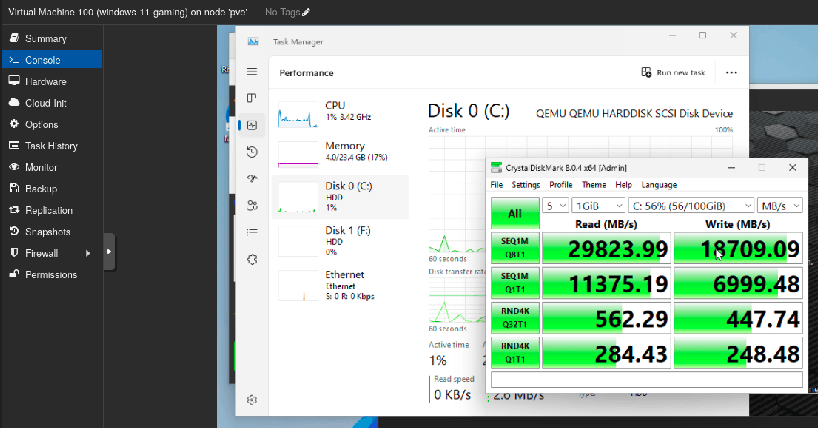The width and height of the screenshot is (818, 428).
Task: Select Disk 0 (C:) performance entry
Action: pyautogui.click(x=340, y=197)
